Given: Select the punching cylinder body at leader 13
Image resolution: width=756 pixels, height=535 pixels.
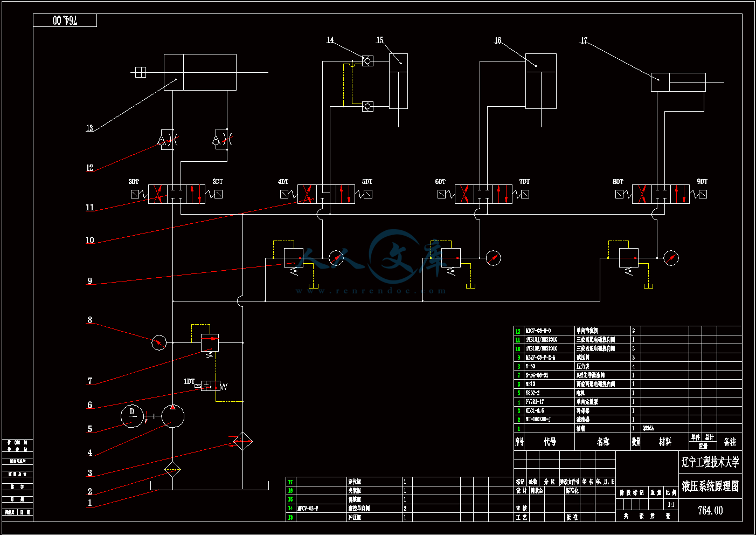Looking at the screenshot, I should coord(200,72).
